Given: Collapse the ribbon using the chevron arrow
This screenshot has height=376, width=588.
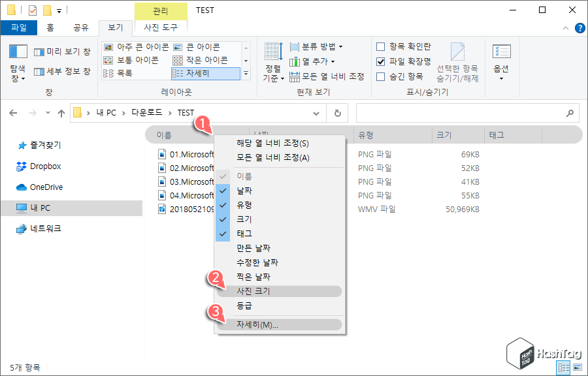Looking at the screenshot, I should point(565,27).
